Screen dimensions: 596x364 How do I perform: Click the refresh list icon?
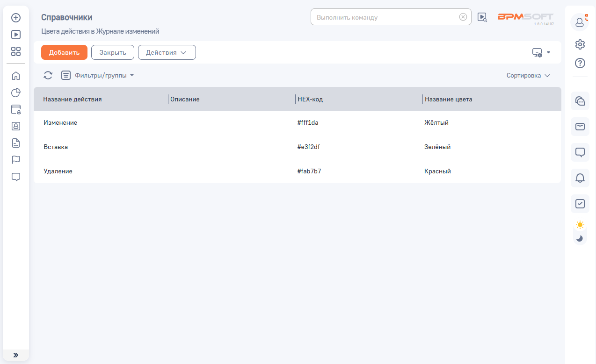(x=48, y=75)
